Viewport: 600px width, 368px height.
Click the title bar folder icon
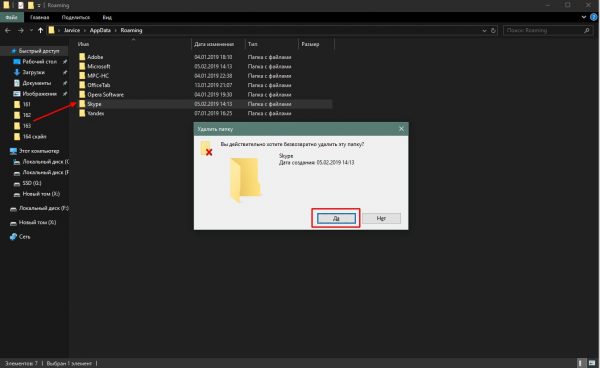coord(6,5)
